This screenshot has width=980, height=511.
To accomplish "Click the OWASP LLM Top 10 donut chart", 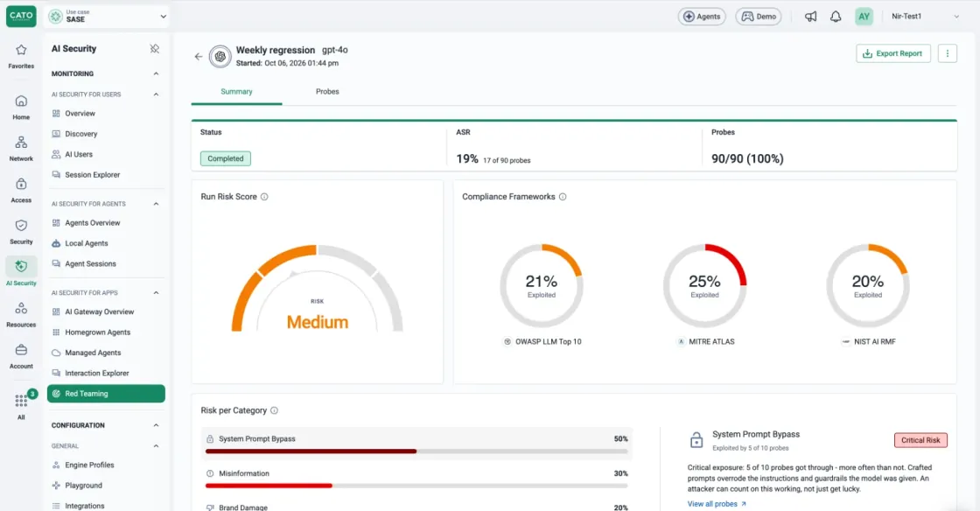I will (x=542, y=285).
